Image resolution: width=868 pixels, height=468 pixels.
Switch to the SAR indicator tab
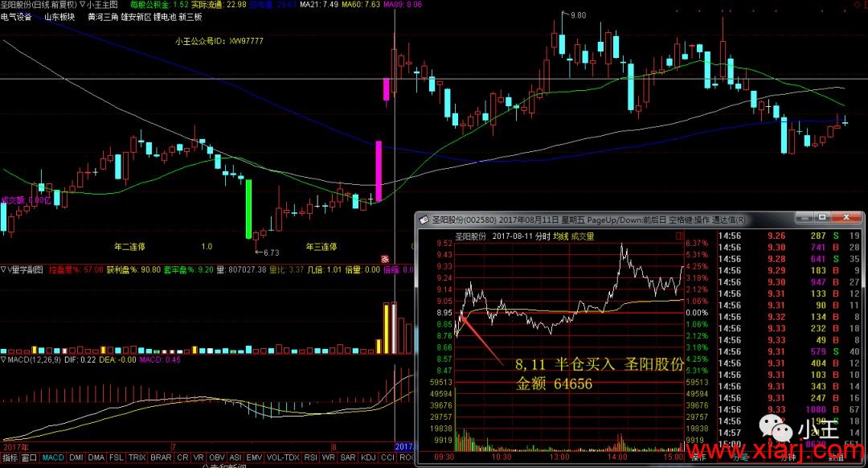coord(348,458)
